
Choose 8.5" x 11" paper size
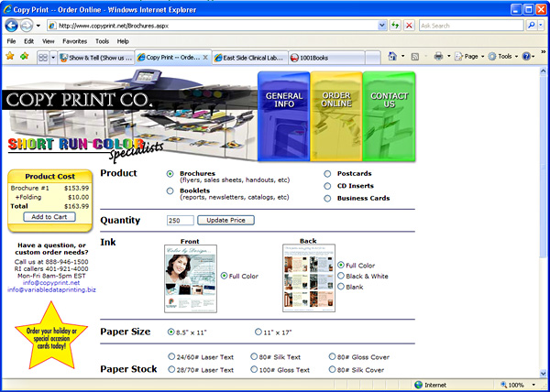[170, 332]
